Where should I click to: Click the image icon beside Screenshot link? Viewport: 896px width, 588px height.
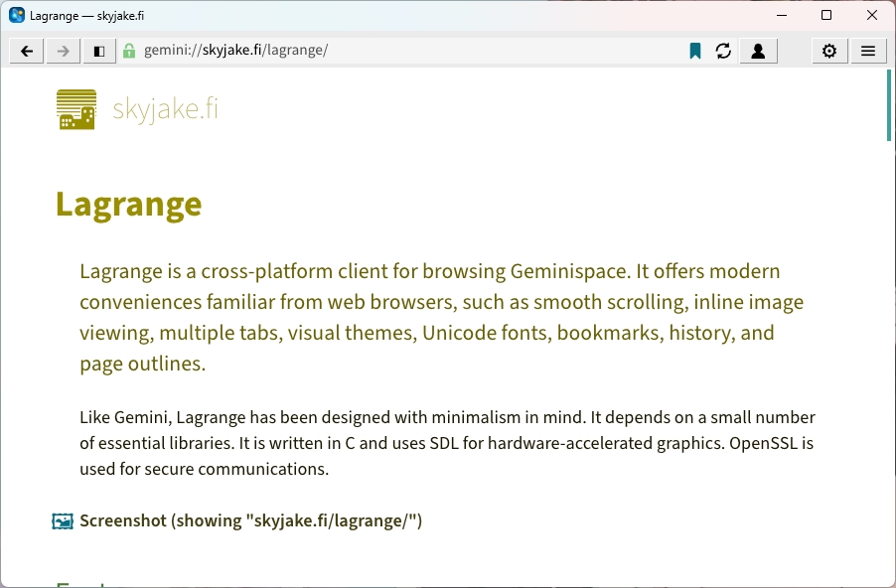(63, 520)
